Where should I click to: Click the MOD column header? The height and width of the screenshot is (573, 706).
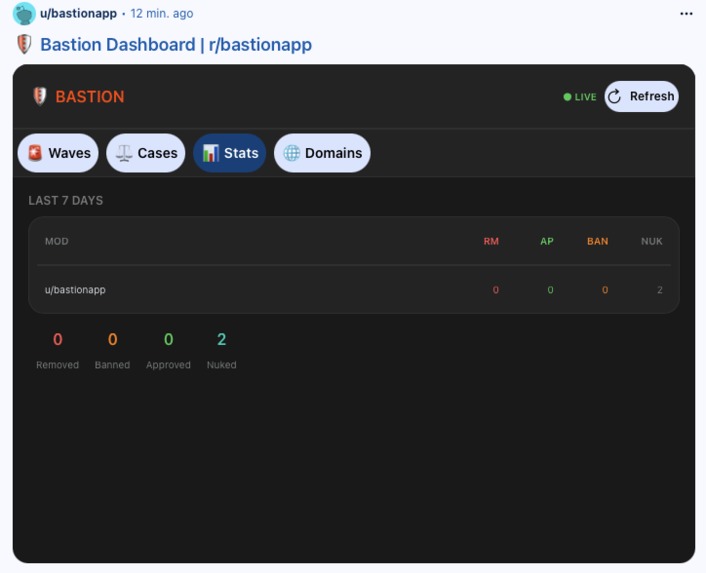(x=57, y=241)
